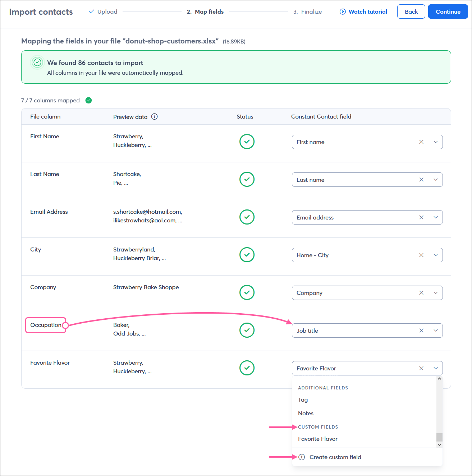Screen dimensions: 472x476
Task: Click the Occupation status checkmark icon
Action: click(x=247, y=330)
